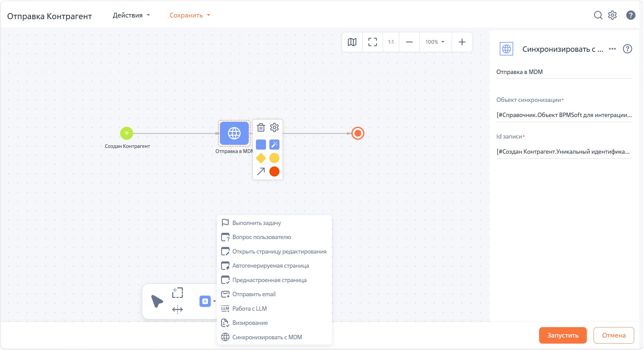Pick the arrow connector tool
The width and height of the screenshot is (644, 350).
pyautogui.click(x=261, y=171)
